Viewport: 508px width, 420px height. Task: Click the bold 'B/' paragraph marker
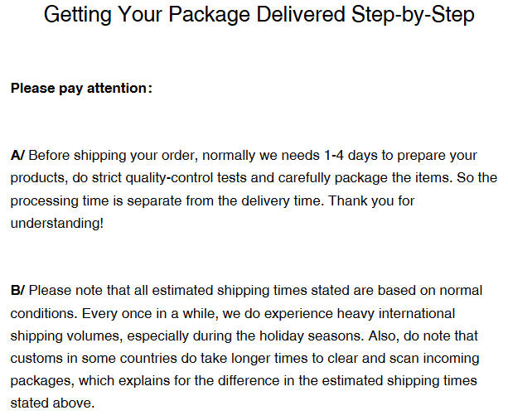[x=18, y=291]
